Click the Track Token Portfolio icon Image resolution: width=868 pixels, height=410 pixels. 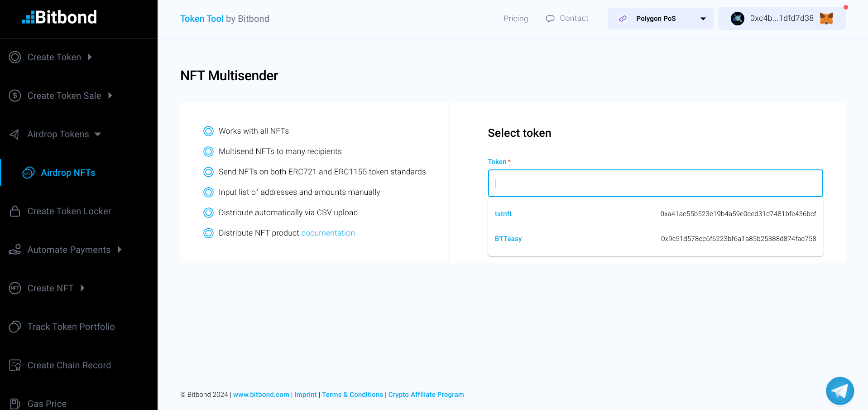tap(15, 327)
